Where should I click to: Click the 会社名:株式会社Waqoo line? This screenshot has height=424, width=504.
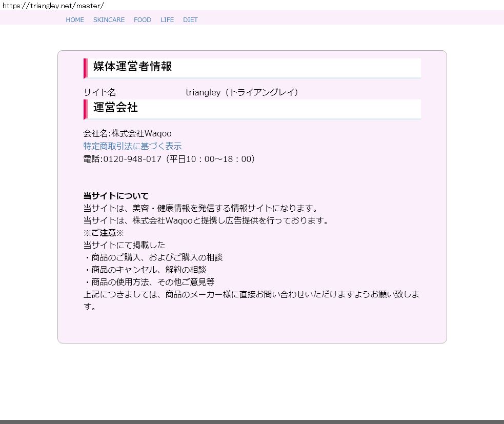pos(127,133)
